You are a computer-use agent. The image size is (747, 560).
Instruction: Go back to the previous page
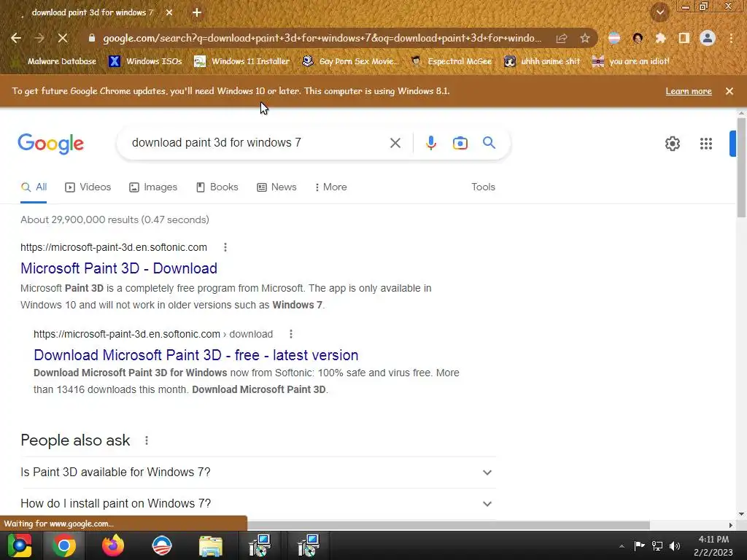tap(16, 38)
